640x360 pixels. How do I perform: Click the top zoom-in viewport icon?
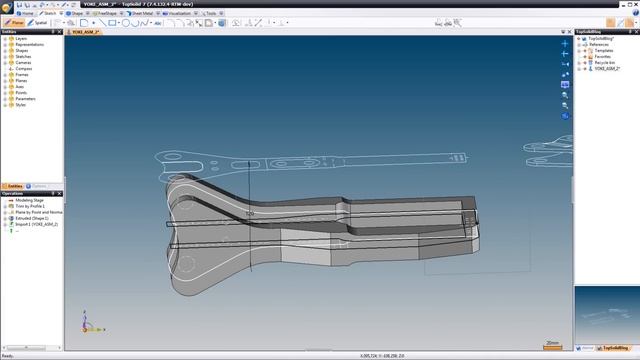(x=565, y=95)
